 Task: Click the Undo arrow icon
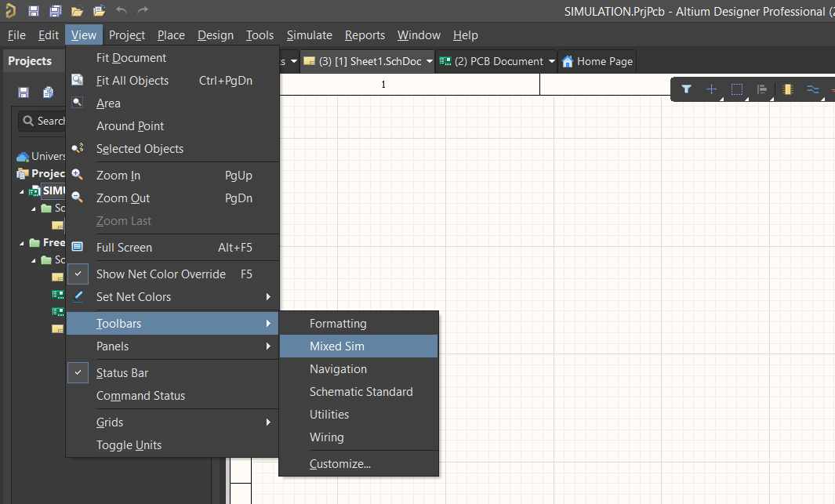click(121, 10)
